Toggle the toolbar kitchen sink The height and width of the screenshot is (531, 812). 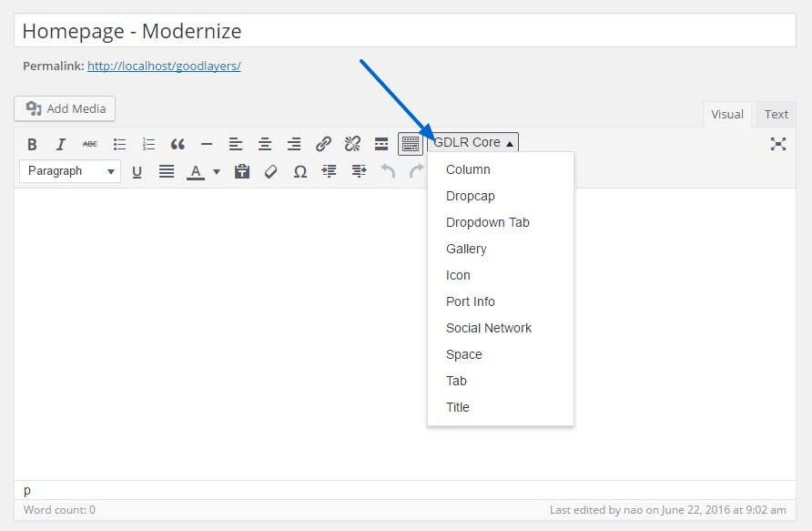pos(411,144)
